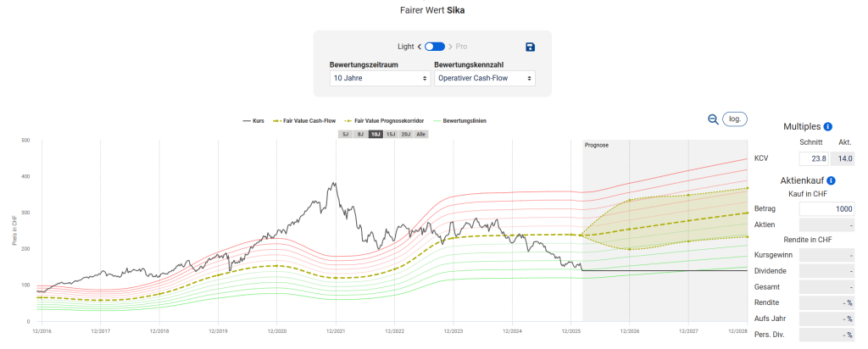Switch to the 20J time range
Screen dimensions: 868x349
(x=405, y=134)
